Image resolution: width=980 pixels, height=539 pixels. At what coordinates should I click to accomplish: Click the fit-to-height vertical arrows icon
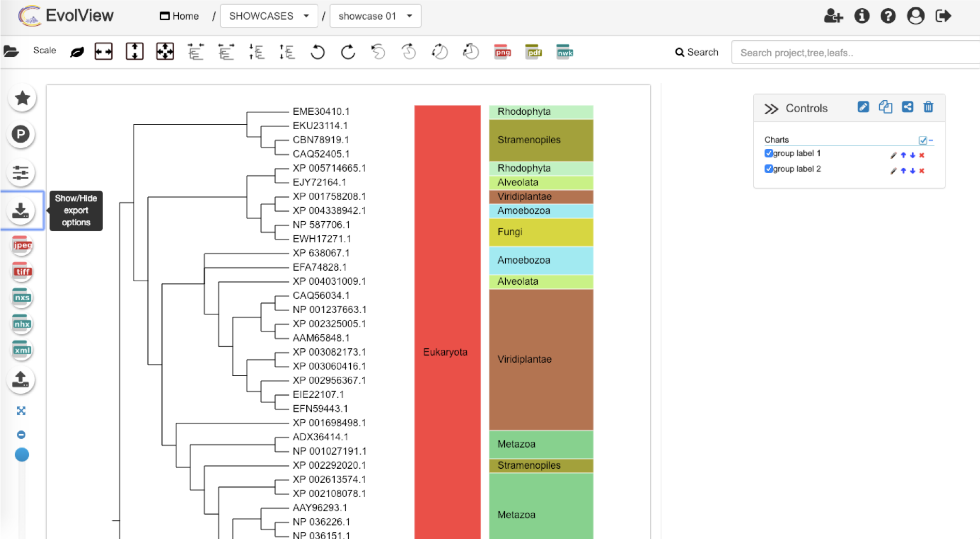134,52
